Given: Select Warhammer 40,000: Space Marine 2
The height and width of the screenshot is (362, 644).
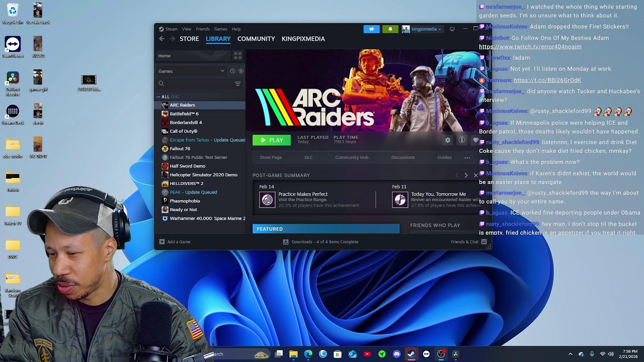Looking at the screenshot, I should (200, 218).
